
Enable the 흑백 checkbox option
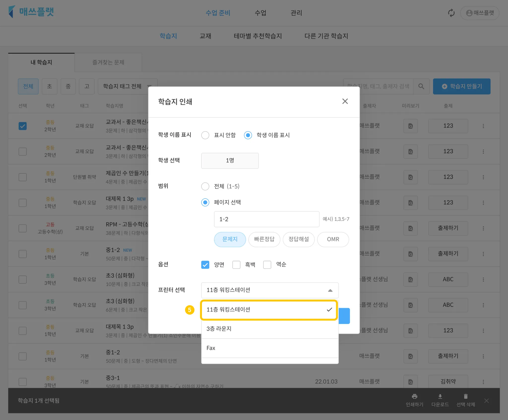(236, 265)
